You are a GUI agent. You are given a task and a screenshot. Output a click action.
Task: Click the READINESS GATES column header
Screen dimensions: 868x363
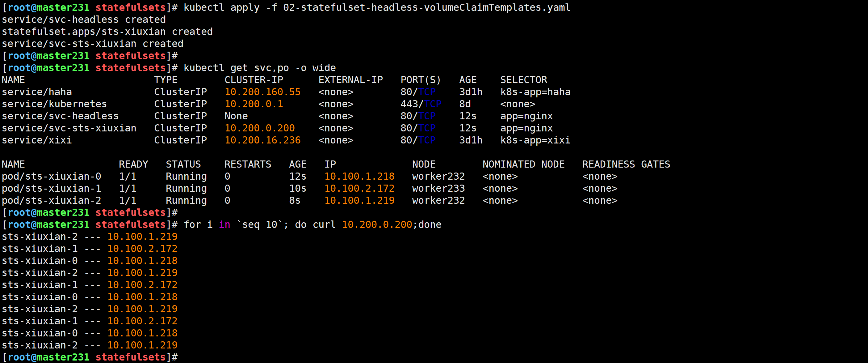(x=626, y=164)
